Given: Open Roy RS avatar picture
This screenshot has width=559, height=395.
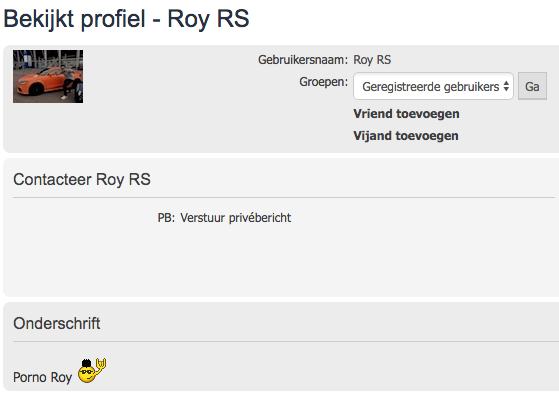Looking at the screenshot, I should click(x=48, y=76).
